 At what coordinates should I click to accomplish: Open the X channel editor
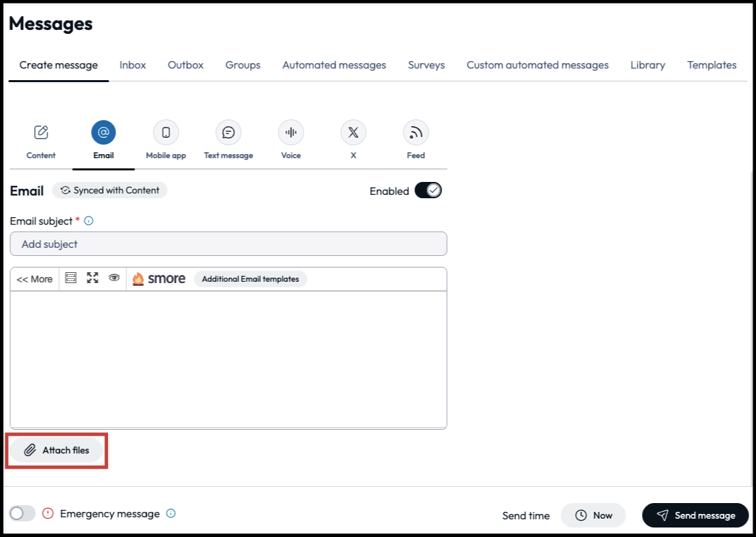tap(353, 132)
